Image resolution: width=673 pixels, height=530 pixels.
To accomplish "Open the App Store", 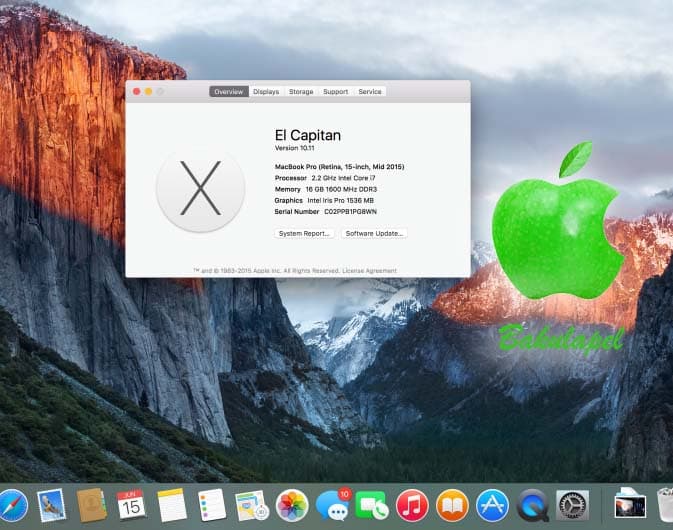I will pyautogui.click(x=492, y=506).
